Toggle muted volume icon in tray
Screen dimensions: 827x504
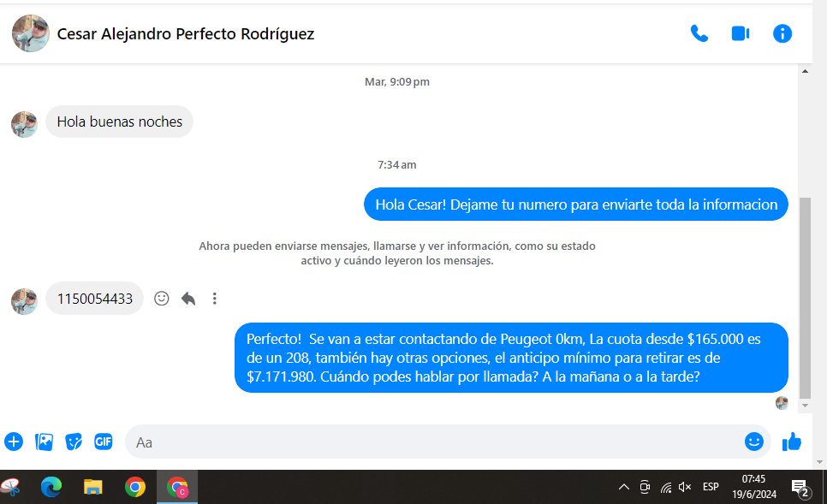(x=685, y=487)
